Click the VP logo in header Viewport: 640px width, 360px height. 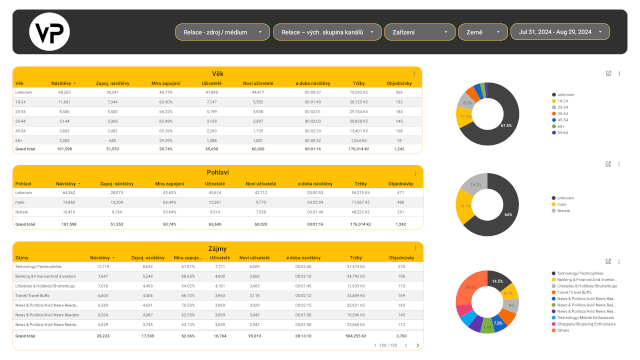tap(49, 32)
